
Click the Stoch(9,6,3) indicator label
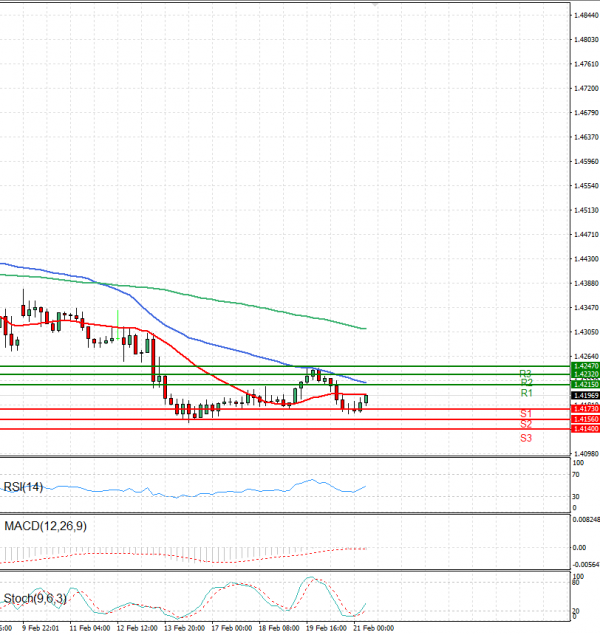[35, 598]
